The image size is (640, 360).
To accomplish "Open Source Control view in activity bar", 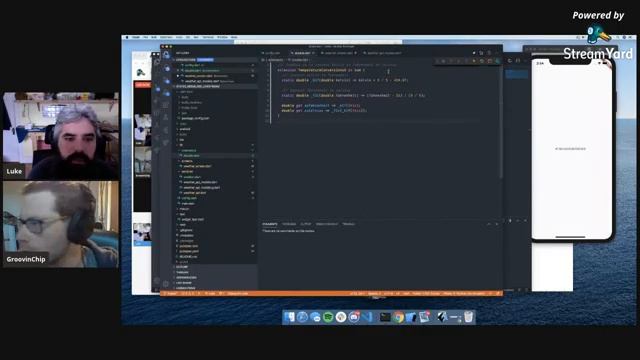I will tap(167, 81).
